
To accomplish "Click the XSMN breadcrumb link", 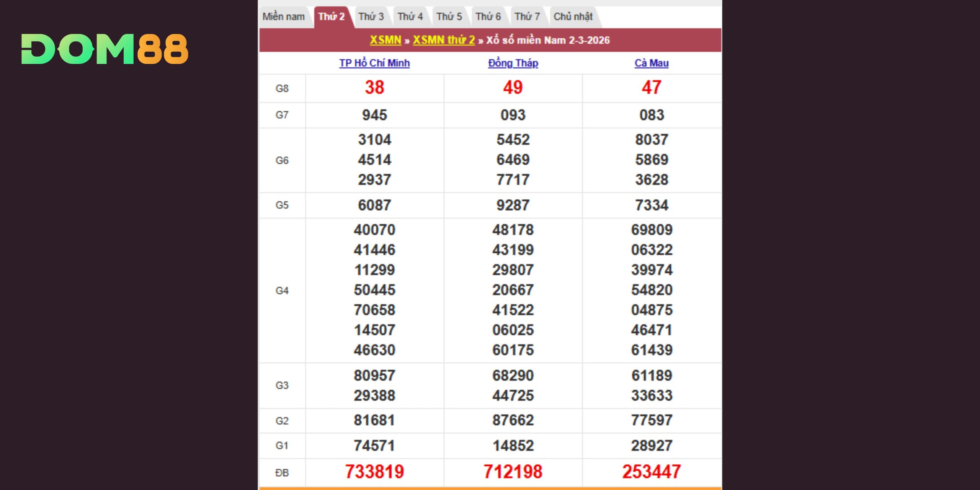I will point(385,40).
